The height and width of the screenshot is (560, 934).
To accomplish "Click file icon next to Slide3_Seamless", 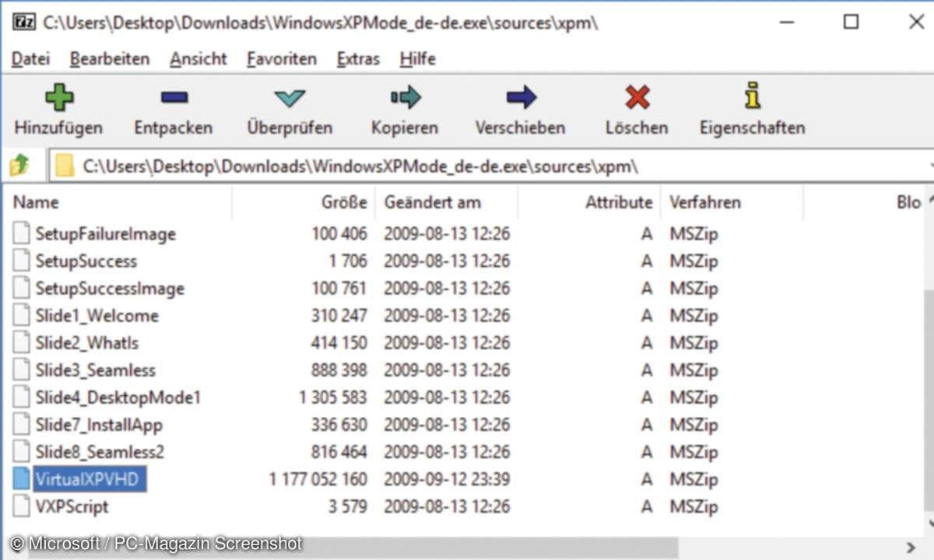I will pos(22,369).
